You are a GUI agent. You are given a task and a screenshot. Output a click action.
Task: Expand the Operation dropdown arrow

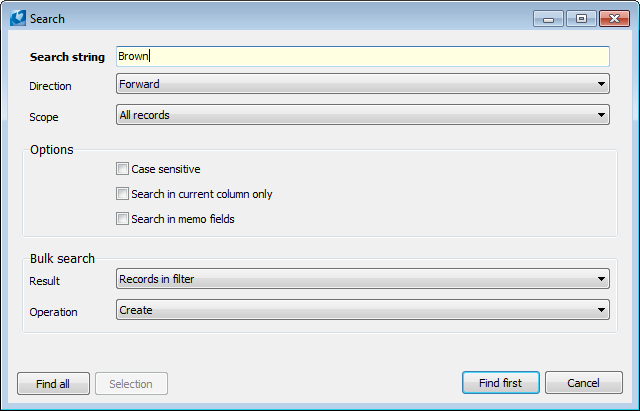point(601,310)
